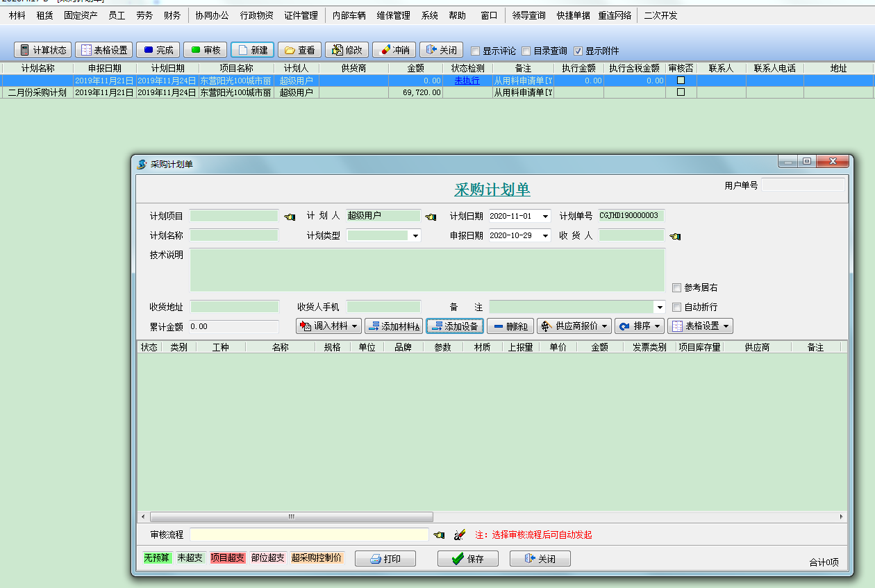Open the 财务 menu in the menu bar
875x588 pixels.
[x=172, y=15]
